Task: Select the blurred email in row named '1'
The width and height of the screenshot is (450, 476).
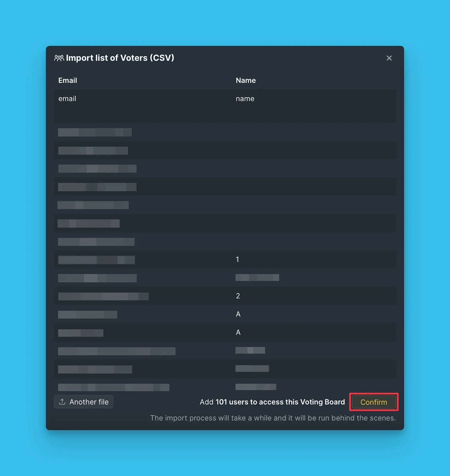Action: point(96,260)
